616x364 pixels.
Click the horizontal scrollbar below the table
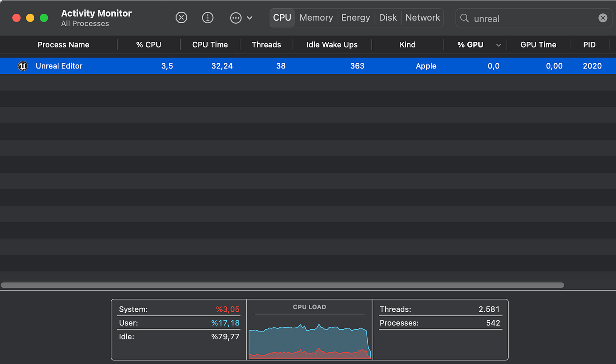pyautogui.click(x=282, y=285)
